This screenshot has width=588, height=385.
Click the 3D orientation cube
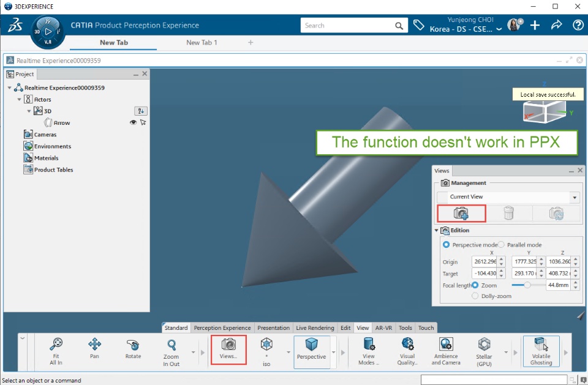pos(545,111)
